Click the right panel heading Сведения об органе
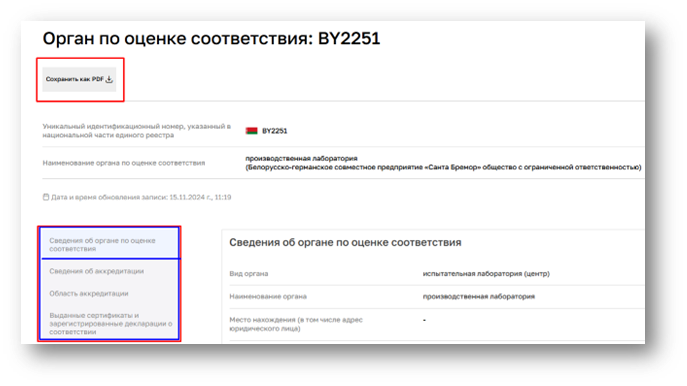This screenshot has height=386, width=687. click(x=345, y=242)
